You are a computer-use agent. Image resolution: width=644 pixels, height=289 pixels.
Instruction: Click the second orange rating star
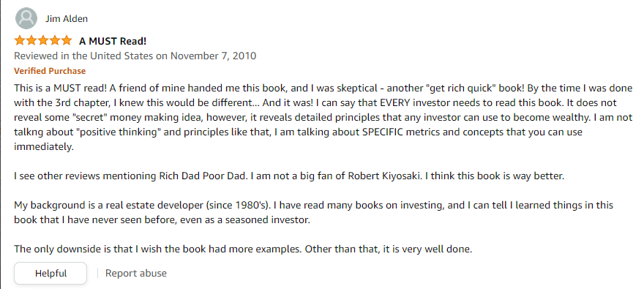(x=31, y=41)
